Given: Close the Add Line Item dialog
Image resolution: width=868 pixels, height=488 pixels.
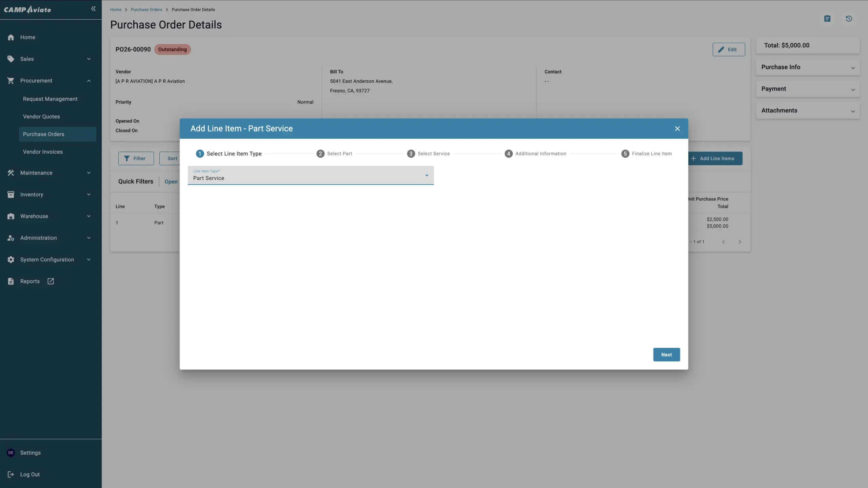Looking at the screenshot, I should pos(677,129).
